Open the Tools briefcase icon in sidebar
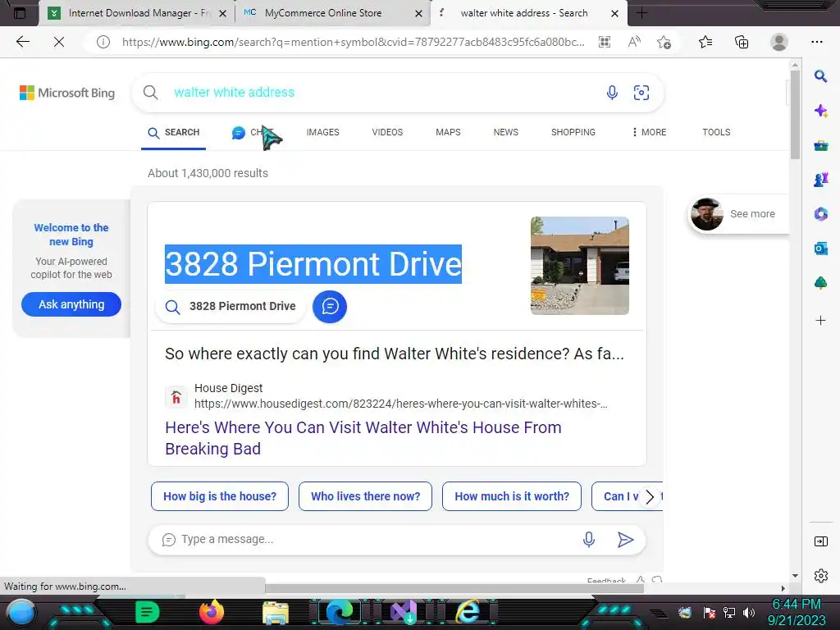 coord(820,145)
